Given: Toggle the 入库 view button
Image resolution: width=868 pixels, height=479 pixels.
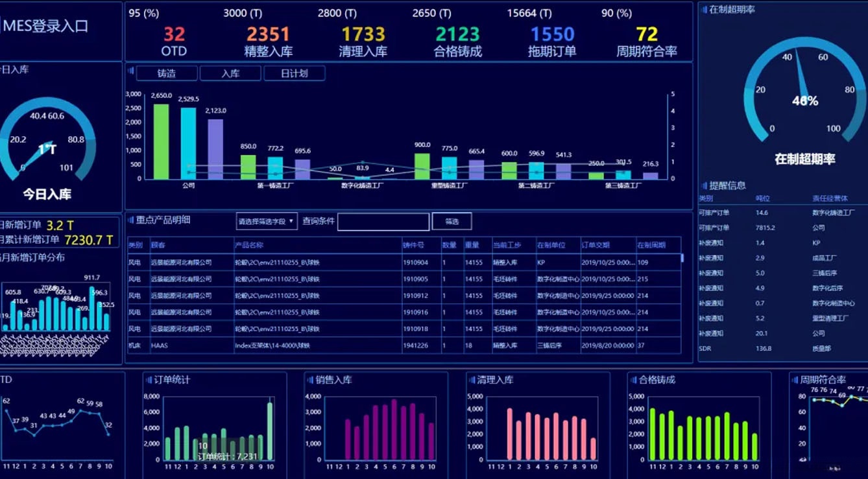Looking at the screenshot, I should [x=231, y=73].
